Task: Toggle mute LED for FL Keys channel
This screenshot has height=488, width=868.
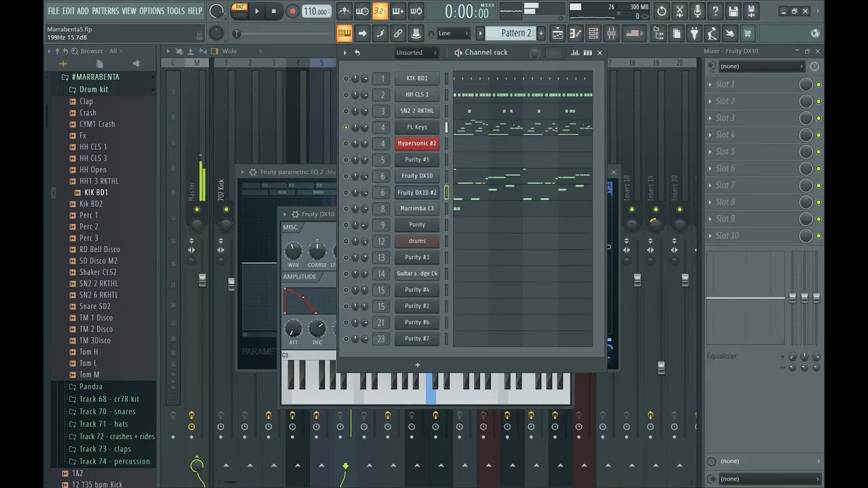Action: (346, 127)
